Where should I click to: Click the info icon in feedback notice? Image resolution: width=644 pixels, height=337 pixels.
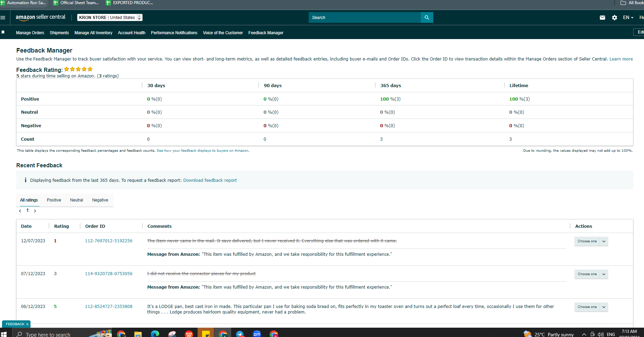pyautogui.click(x=26, y=180)
